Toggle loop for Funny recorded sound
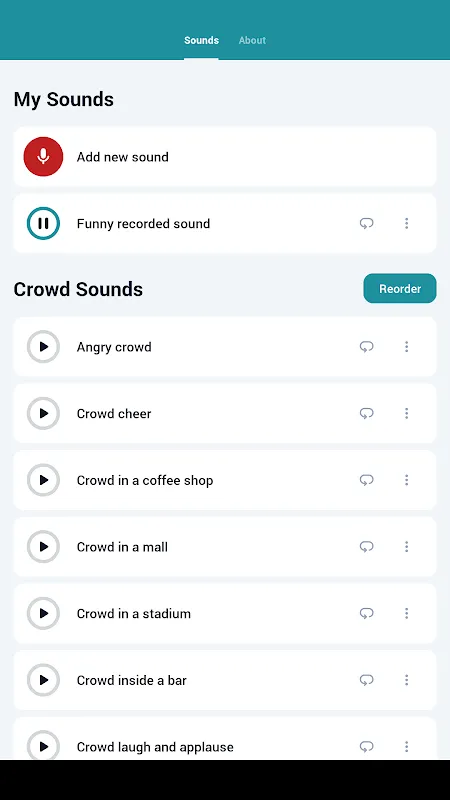450x800 pixels. coord(366,223)
